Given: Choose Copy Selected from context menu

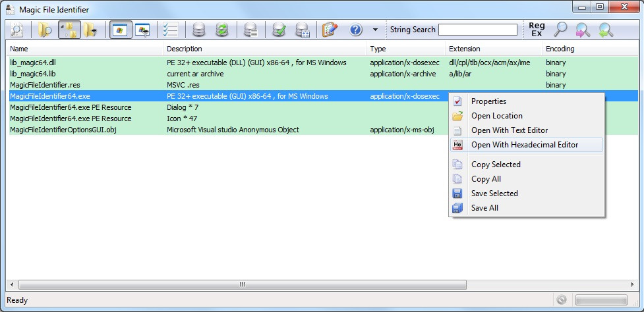Looking at the screenshot, I should click(527, 165).
